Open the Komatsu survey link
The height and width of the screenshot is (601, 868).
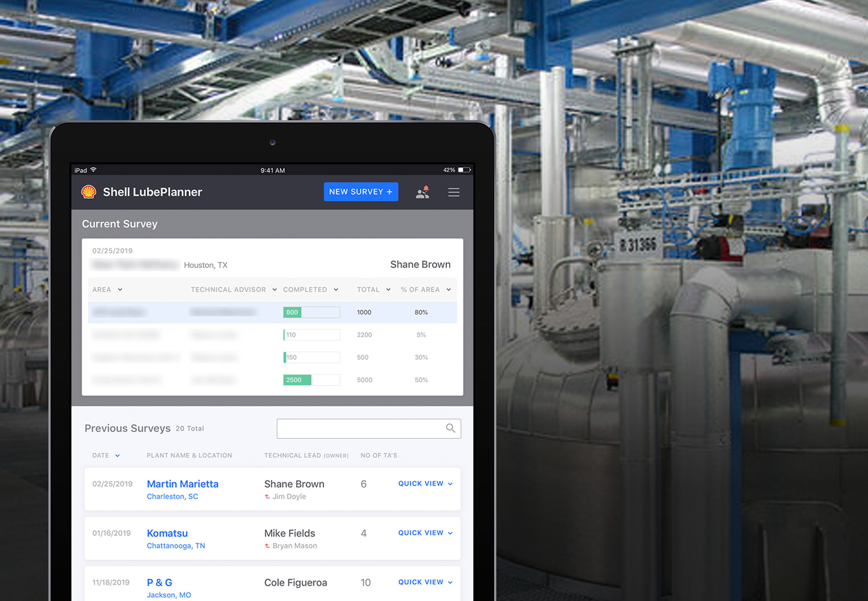tap(167, 533)
